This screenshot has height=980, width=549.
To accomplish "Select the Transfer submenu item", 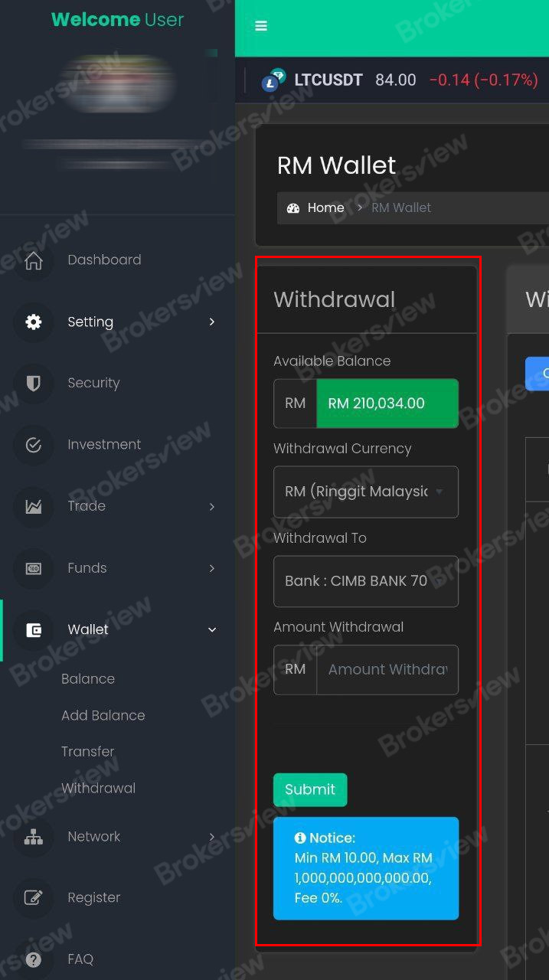I will pyautogui.click(x=88, y=752).
